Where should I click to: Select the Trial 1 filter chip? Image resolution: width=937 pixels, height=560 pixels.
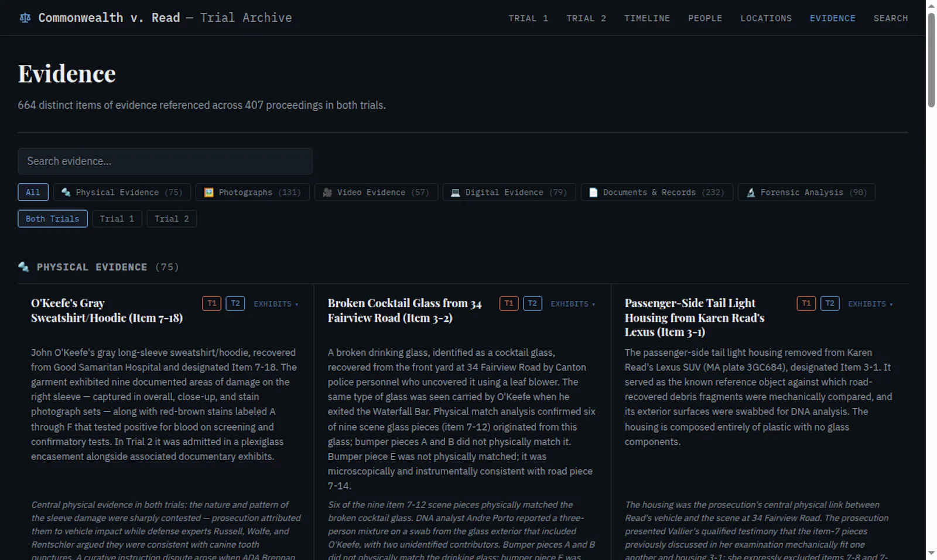pyautogui.click(x=117, y=219)
